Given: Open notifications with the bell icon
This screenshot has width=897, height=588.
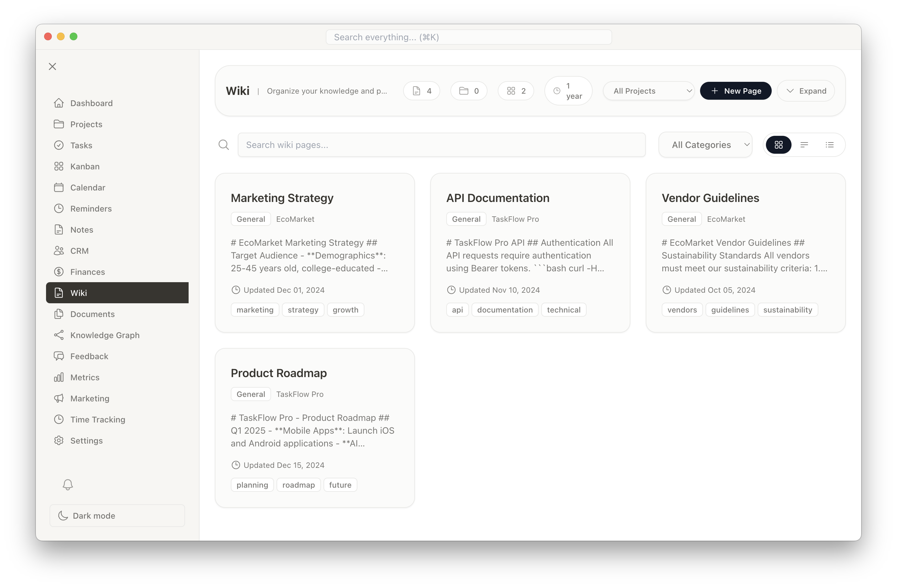Looking at the screenshot, I should coord(68,484).
